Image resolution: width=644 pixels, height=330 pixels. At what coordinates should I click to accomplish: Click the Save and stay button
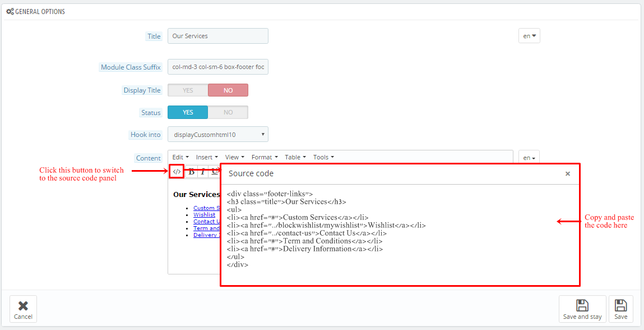point(582,309)
